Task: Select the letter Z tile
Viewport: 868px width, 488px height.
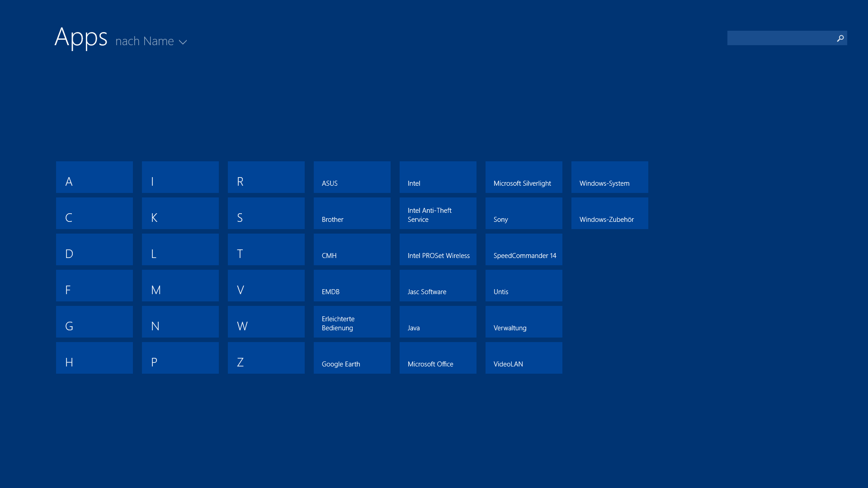Action: coord(266,358)
